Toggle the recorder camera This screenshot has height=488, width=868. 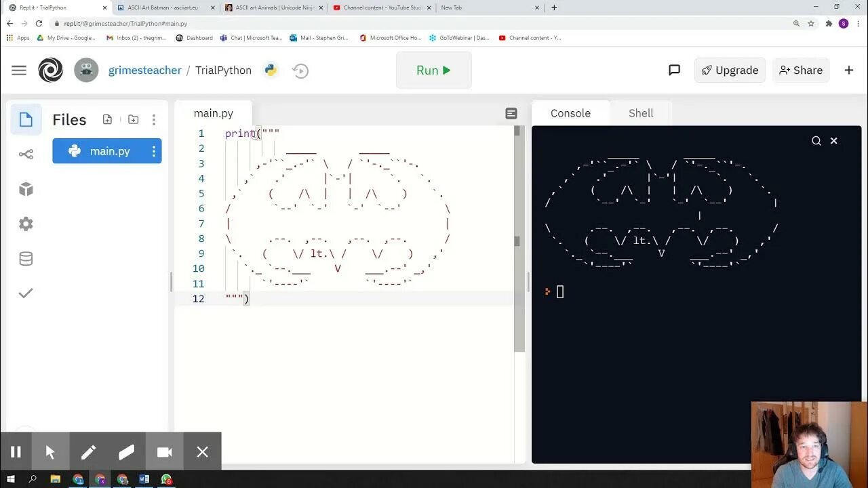(164, 452)
